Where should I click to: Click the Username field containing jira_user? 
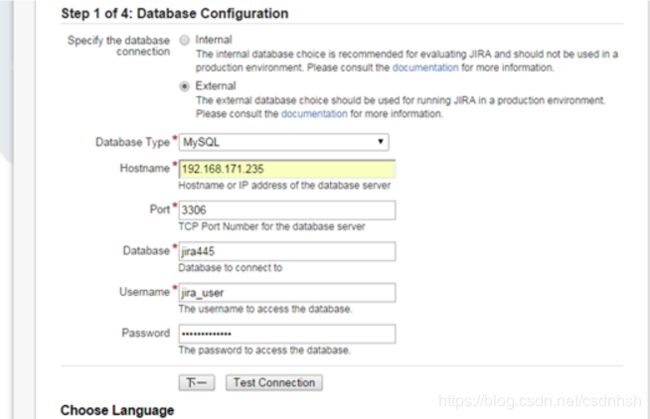(x=287, y=293)
